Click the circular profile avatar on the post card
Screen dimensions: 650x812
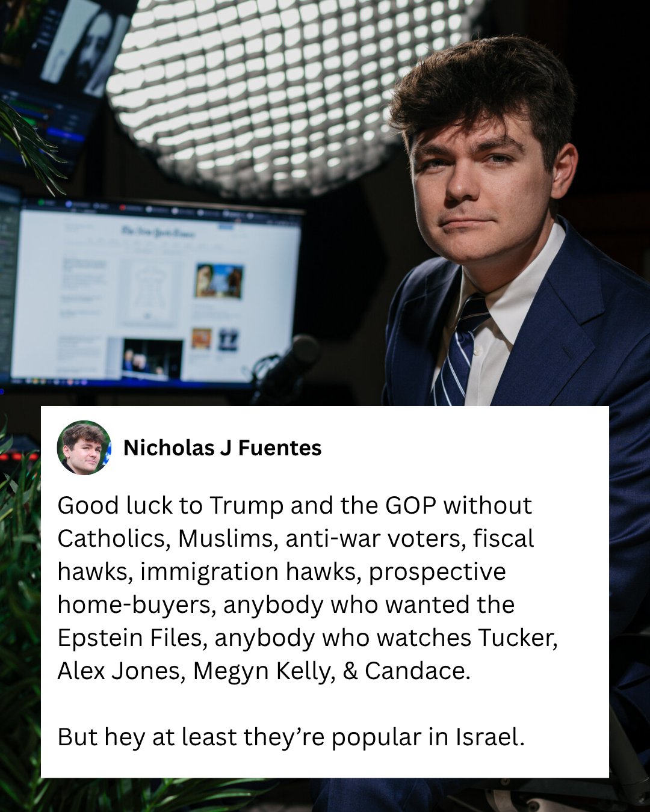click(x=84, y=448)
